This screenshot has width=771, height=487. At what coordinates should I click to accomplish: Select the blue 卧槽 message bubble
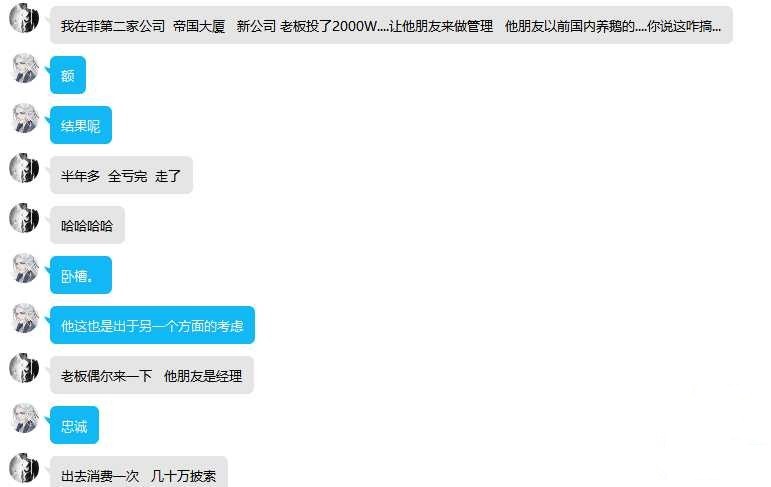tap(81, 275)
